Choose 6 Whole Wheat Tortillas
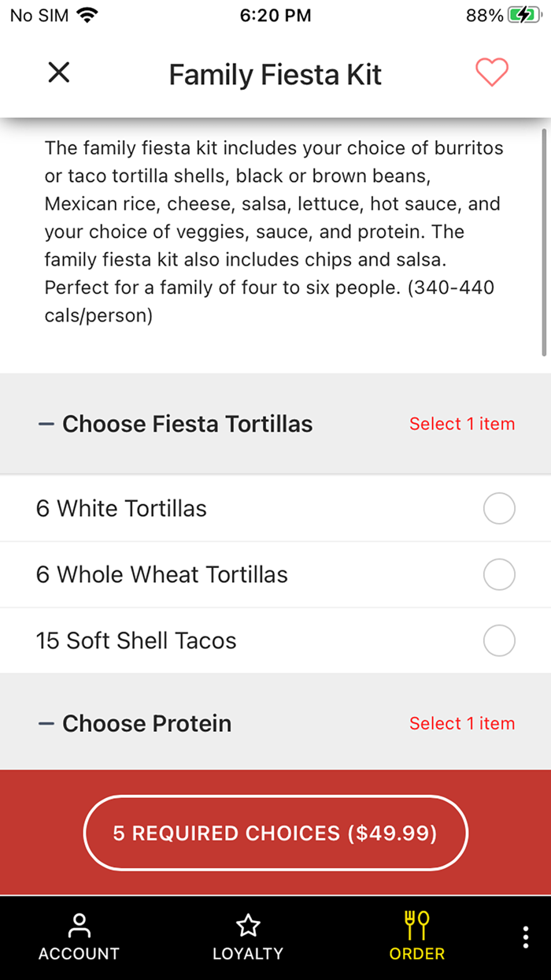The image size is (551, 980). click(x=499, y=574)
